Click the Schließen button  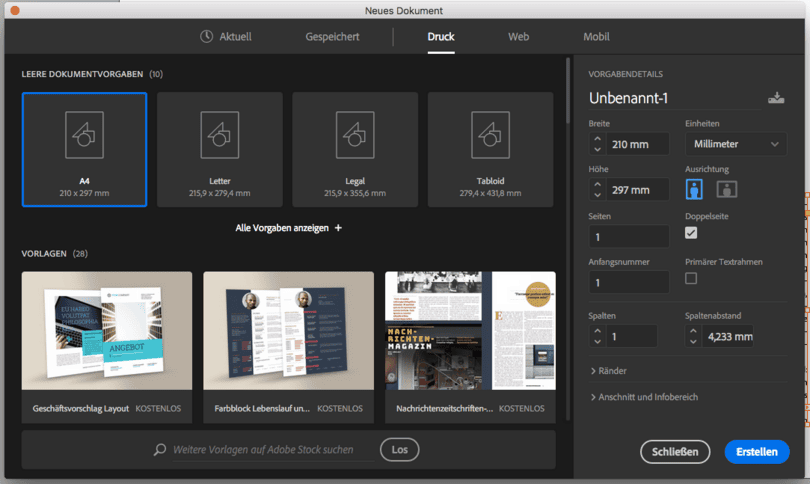coord(675,452)
